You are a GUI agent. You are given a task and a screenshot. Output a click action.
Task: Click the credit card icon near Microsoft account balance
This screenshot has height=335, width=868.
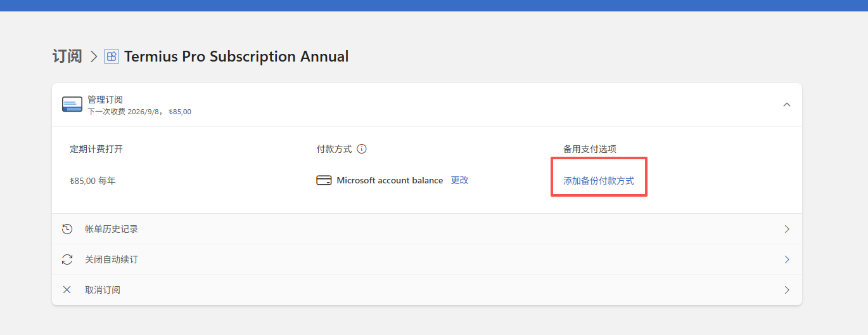click(x=324, y=180)
